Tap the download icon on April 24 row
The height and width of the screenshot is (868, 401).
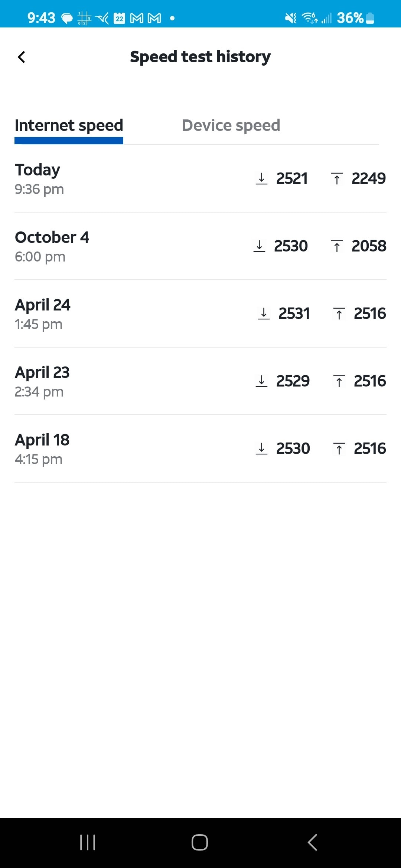[264, 313]
